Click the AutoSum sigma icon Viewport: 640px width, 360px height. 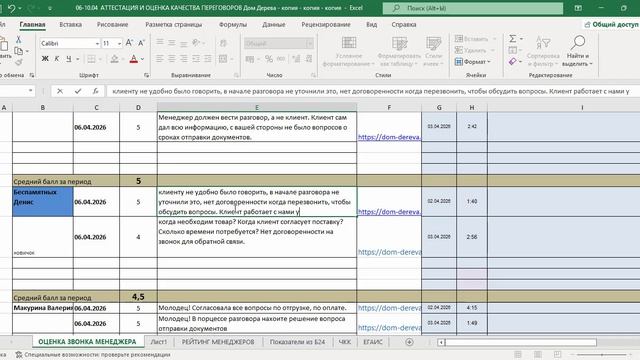[x=513, y=39]
